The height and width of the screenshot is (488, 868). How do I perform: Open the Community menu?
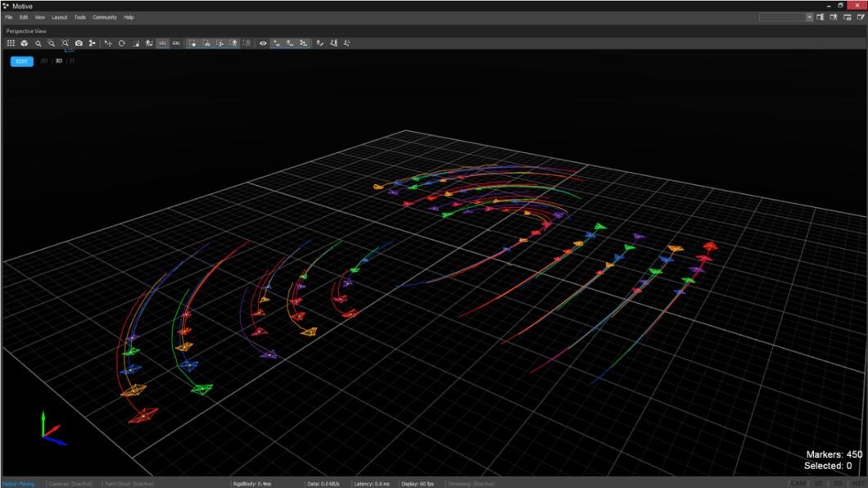pyautogui.click(x=105, y=17)
